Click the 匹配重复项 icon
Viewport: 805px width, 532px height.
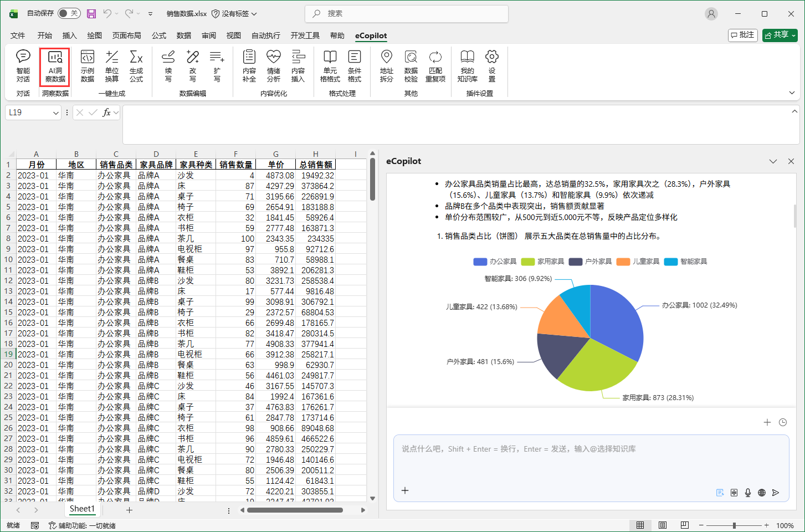click(435, 65)
